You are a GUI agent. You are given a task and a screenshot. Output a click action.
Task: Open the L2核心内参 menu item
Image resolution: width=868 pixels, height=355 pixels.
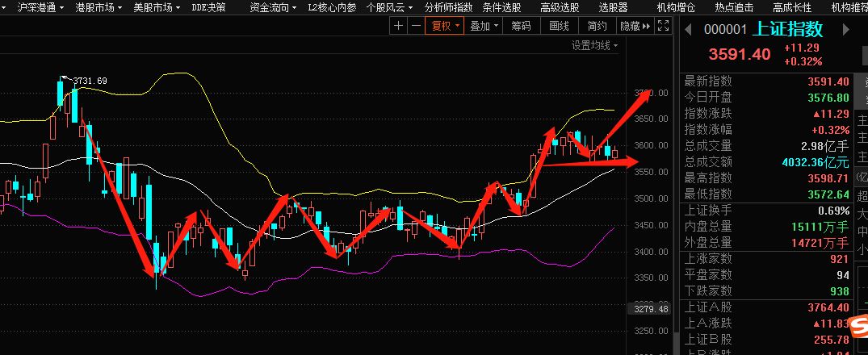(332, 7)
